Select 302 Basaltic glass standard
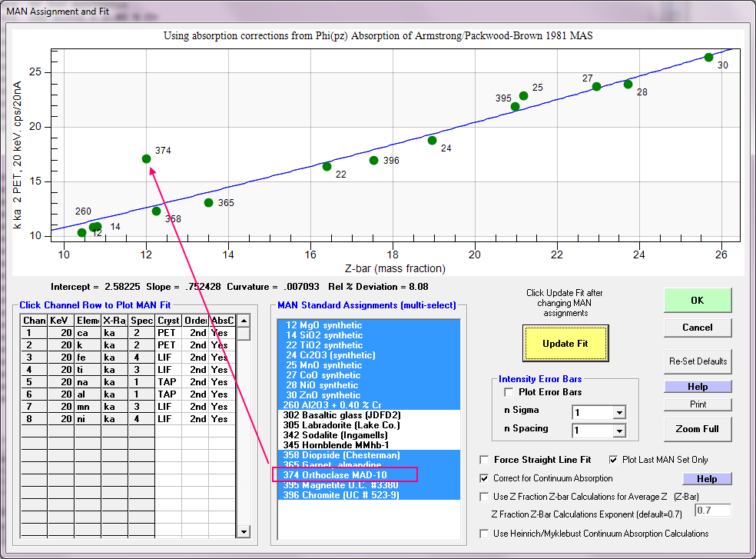 (342, 415)
